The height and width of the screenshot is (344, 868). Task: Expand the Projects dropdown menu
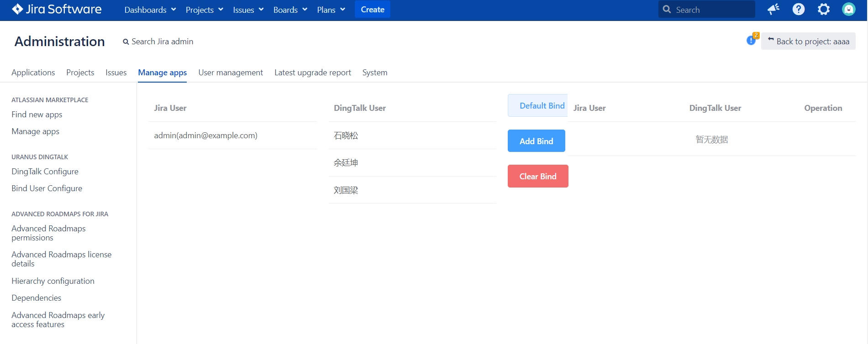point(204,10)
